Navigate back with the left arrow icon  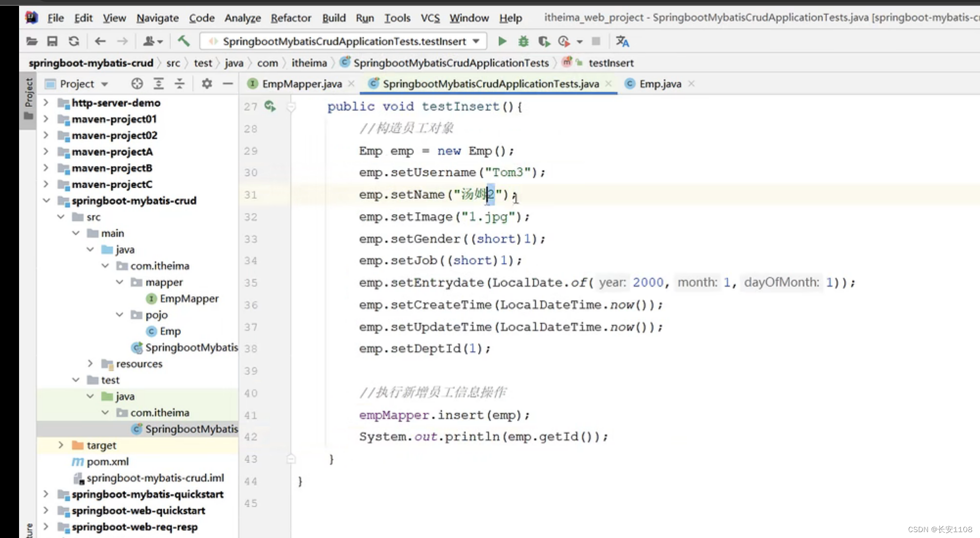pos(100,42)
